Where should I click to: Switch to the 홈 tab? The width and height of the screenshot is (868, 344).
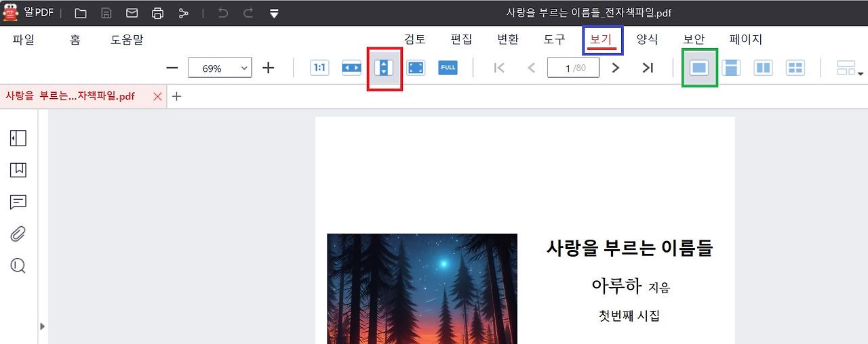click(x=75, y=39)
